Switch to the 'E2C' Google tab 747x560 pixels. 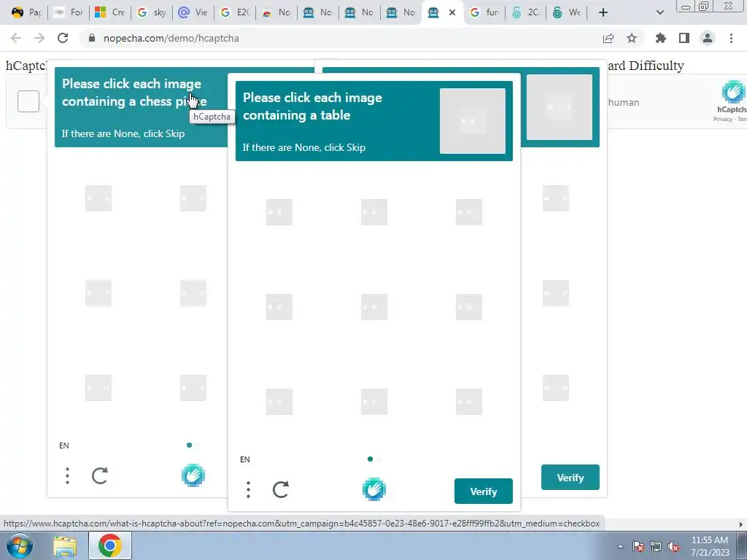235,12
